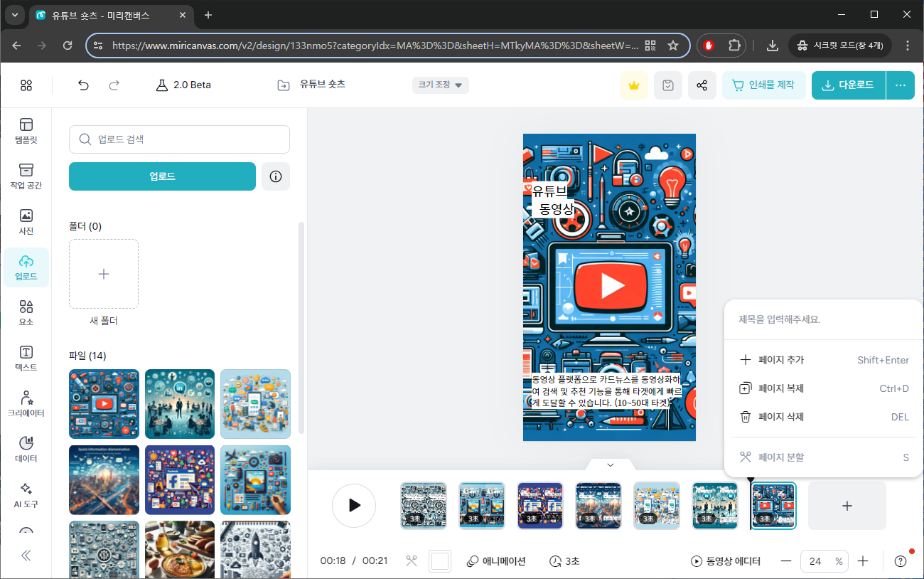
Task: Select the food dish uploaded image thumbnail
Action: [180, 550]
